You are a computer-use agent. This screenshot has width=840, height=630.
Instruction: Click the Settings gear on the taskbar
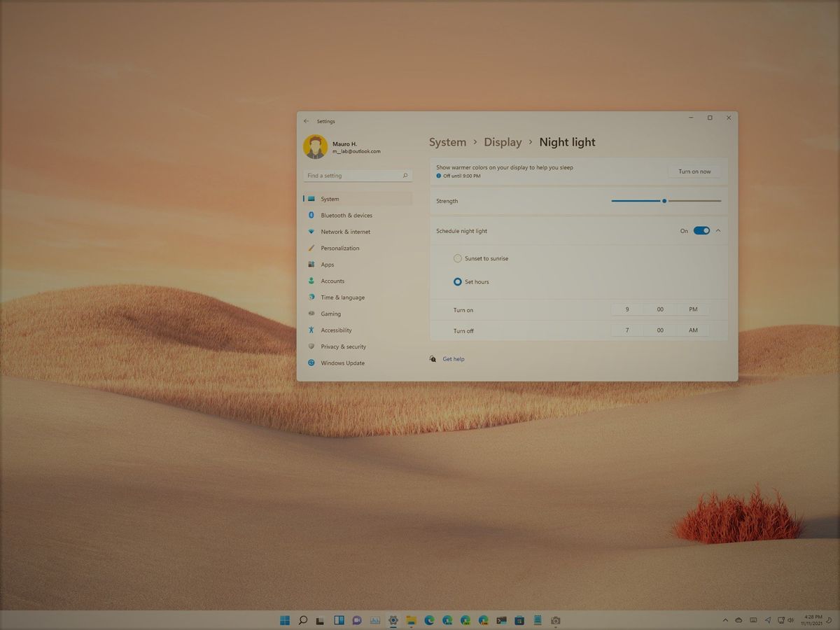pos(393,620)
